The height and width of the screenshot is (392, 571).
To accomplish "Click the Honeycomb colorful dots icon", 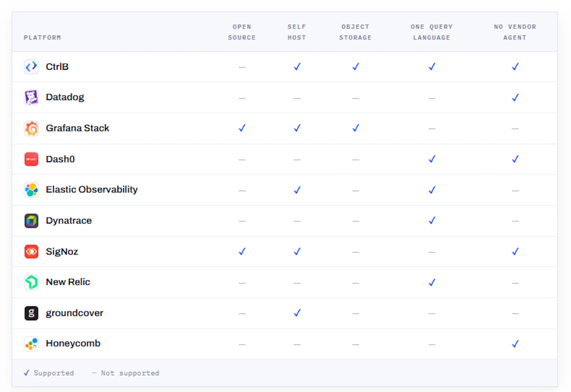I will [31, 344].
